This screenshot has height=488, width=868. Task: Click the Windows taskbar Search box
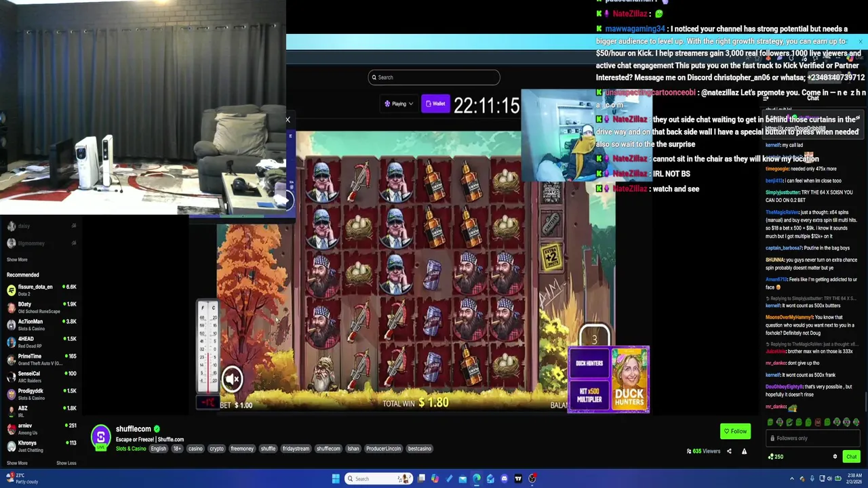click(x=378, y=479)
